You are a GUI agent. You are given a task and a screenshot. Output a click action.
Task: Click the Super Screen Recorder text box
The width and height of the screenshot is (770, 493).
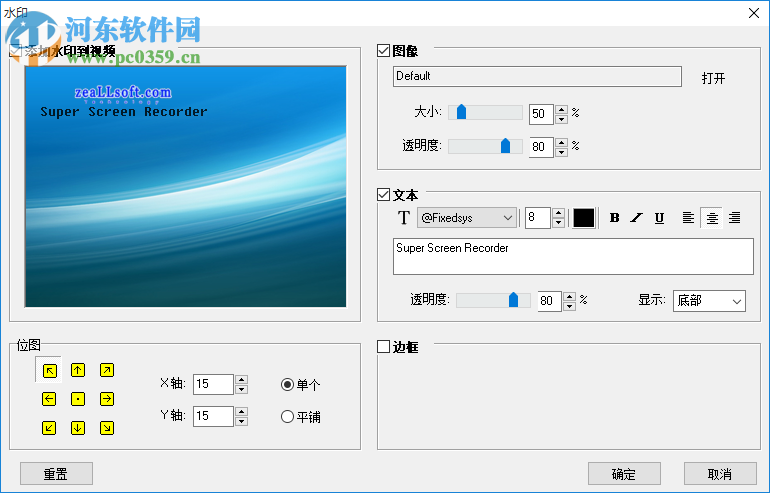click(x=573, y=256)
